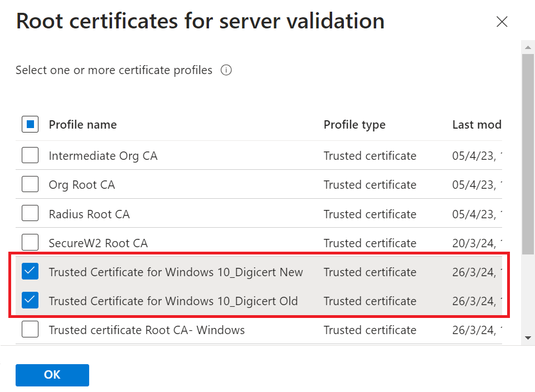Image resolution: width=535 pixels, height=392 pixels.
Task: Click the 'Select one or more certificate profiles' label
Action: 114,70
